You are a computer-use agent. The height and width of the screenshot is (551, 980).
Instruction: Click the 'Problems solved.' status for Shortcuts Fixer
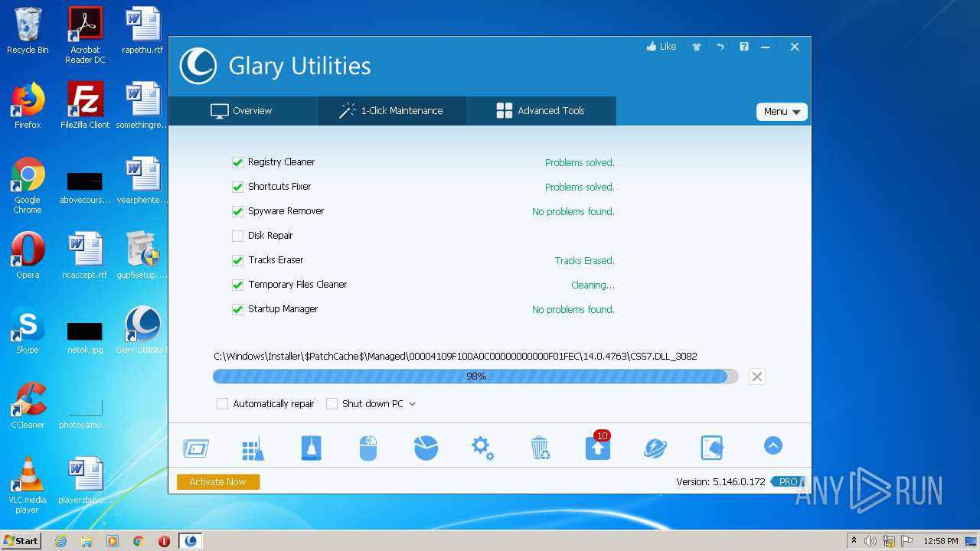pyautogui.click(x=580, y=187)
